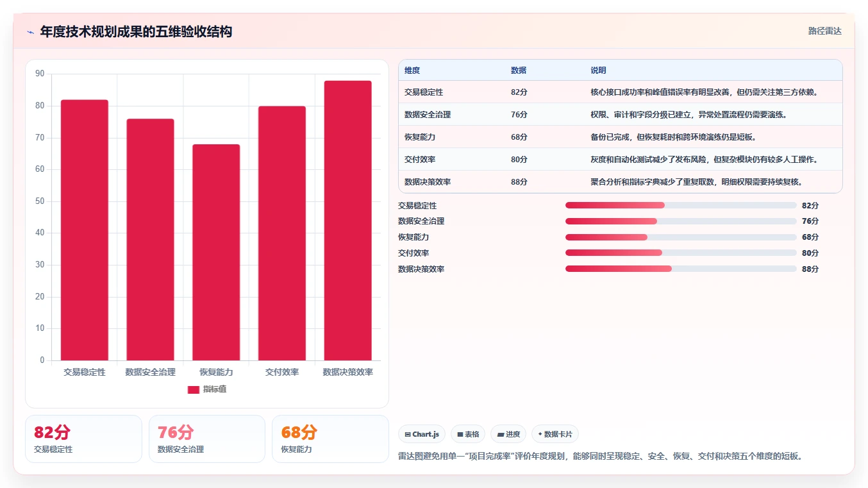Click the 88分 cell in the table
The image size is (868, 488).
point(519,182)
